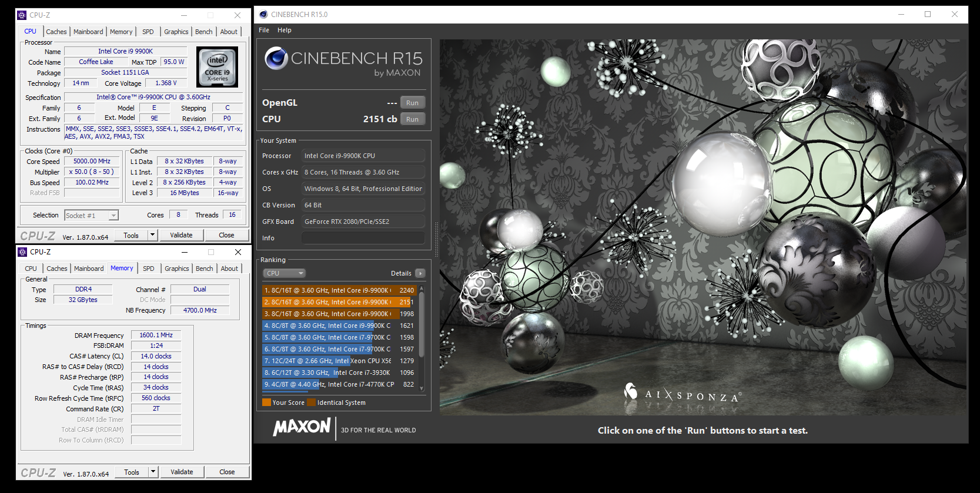Screen dimensions: 980x493
Task: Click the Cinebench logo sphere icon
Action: coord(276,58)
